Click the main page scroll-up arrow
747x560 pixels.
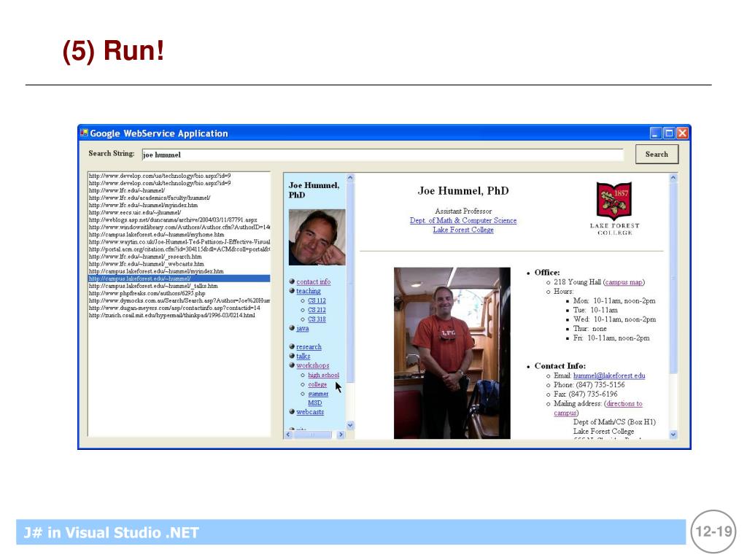pos(673,178)
